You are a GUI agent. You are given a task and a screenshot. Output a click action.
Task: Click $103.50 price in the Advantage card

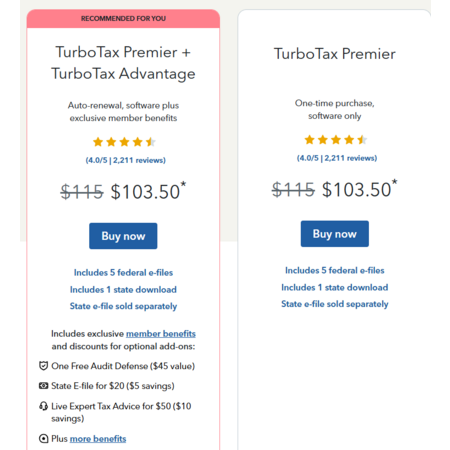(x=148, y=191)
